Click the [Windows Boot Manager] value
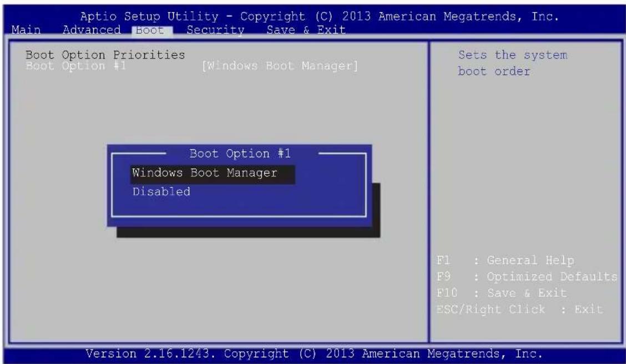This screenshot has height=364, width=626. [280, 66]
